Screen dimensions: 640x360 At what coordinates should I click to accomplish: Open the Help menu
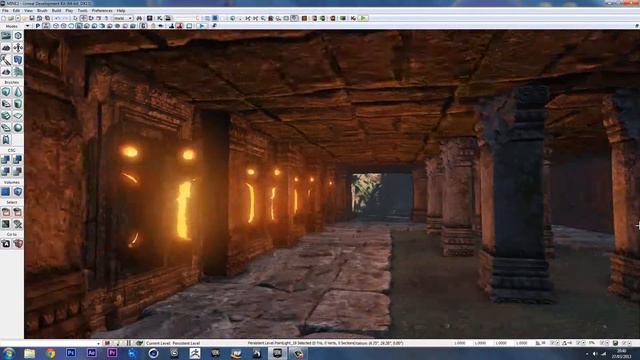tap(121, 11)
